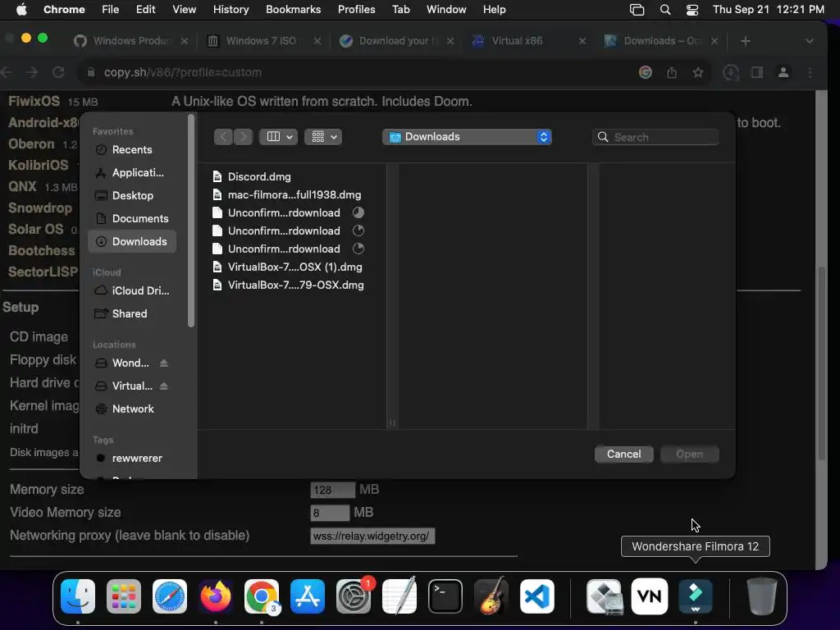Open Spotlight search in menu bar
The image size is (840, 630).
coord(664,10)
